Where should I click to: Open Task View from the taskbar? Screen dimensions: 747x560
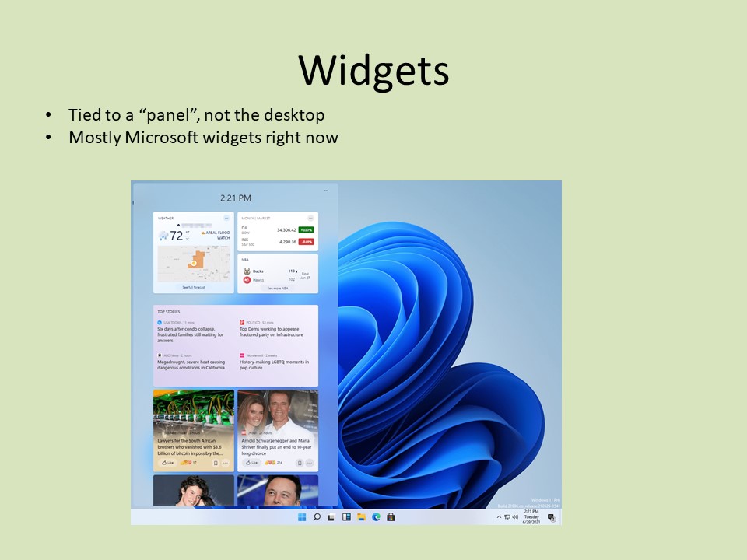(x=331, y=517)
